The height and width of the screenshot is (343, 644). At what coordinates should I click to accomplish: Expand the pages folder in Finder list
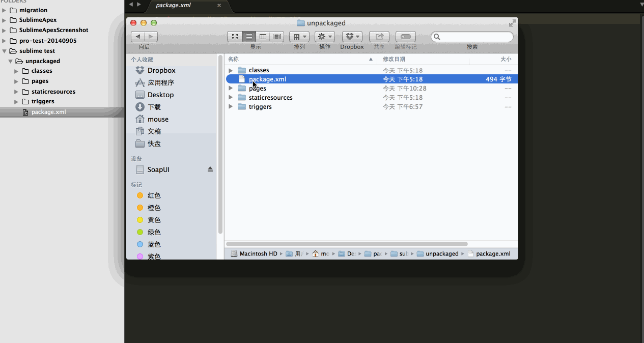click(x=231, y=89)
